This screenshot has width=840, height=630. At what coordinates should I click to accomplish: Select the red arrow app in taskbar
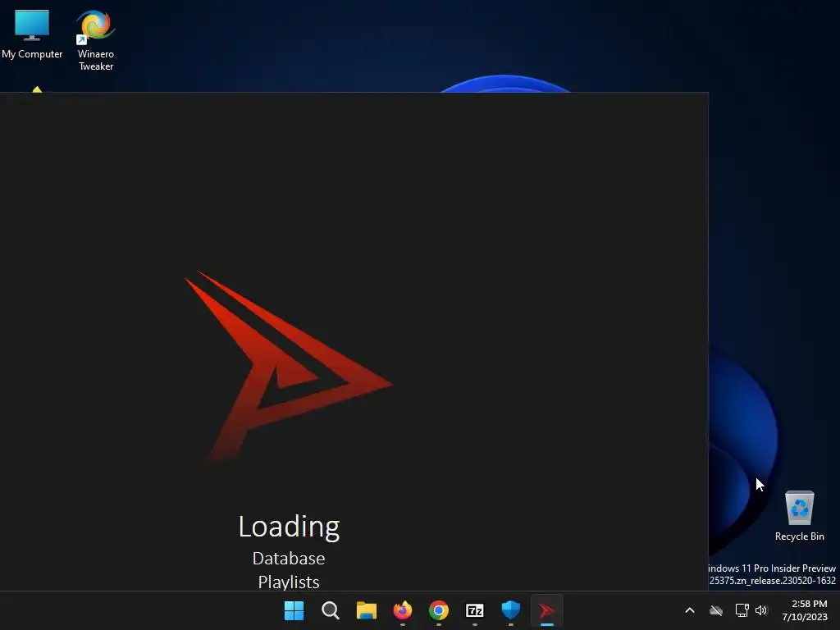[546, 610]
